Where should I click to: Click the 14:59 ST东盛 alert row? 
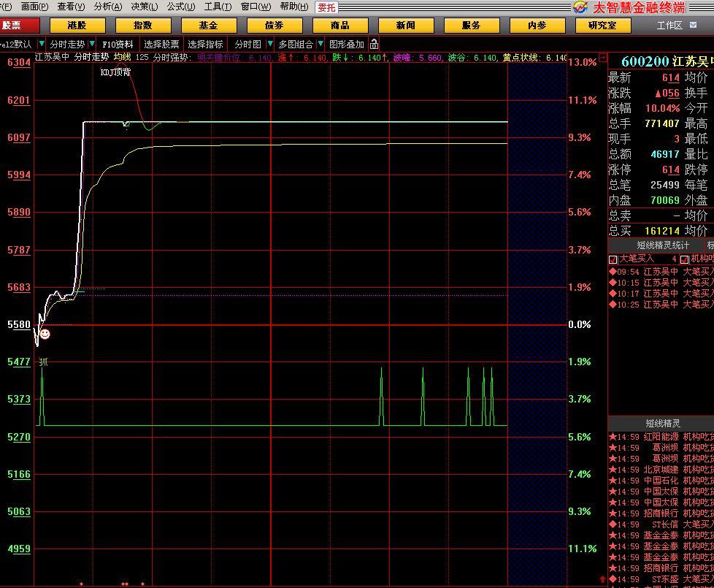pyautogui.click(x=661, y=579)
